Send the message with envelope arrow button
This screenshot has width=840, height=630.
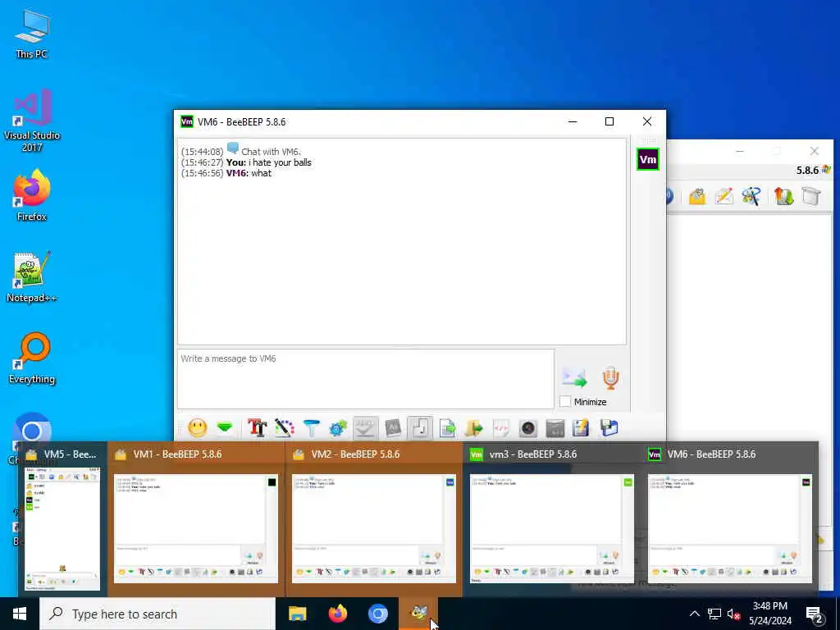pyautogui.click(x=574, y=377)
